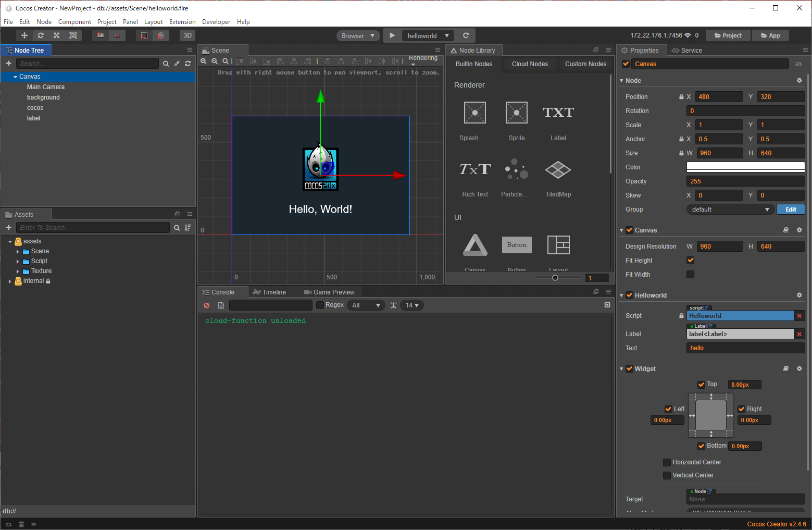Disable the Fit Height checkbox
812x530 pixels.
(x=690, y=261)
